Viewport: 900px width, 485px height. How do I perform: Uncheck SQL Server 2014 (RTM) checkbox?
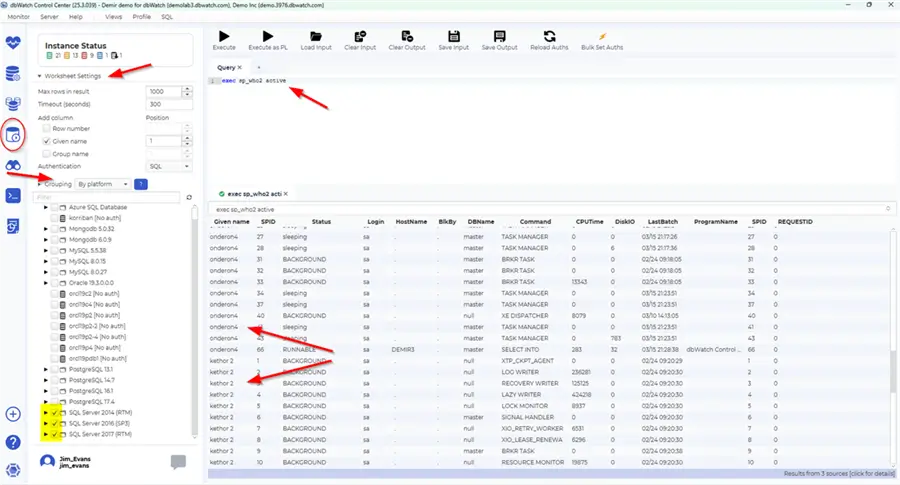(55, 413)
